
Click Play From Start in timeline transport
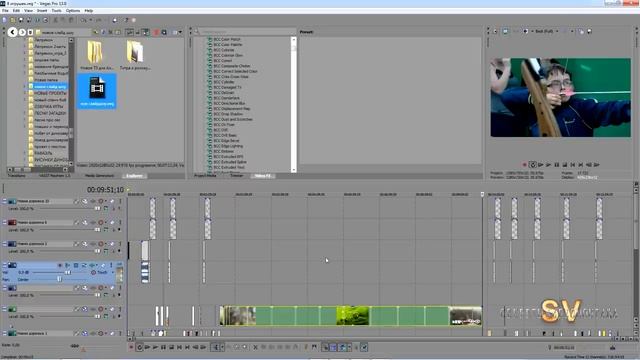[147, 347]
